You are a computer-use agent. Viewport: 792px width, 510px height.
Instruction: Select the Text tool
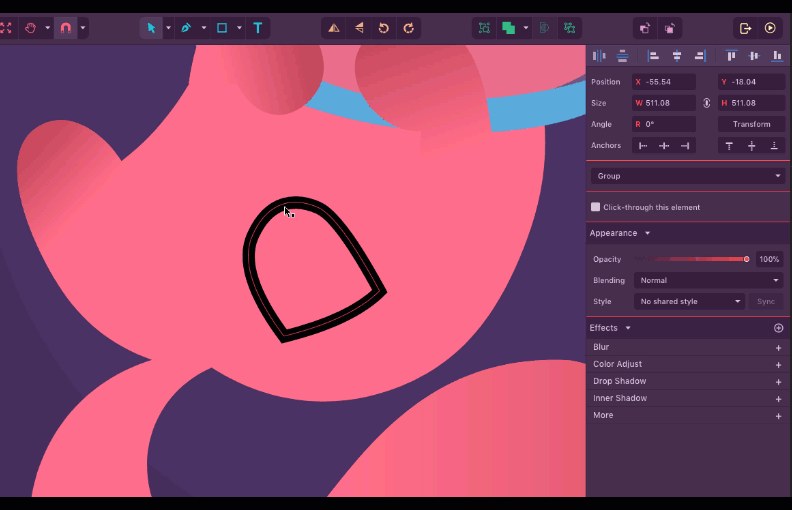click(x=258, y=28)
